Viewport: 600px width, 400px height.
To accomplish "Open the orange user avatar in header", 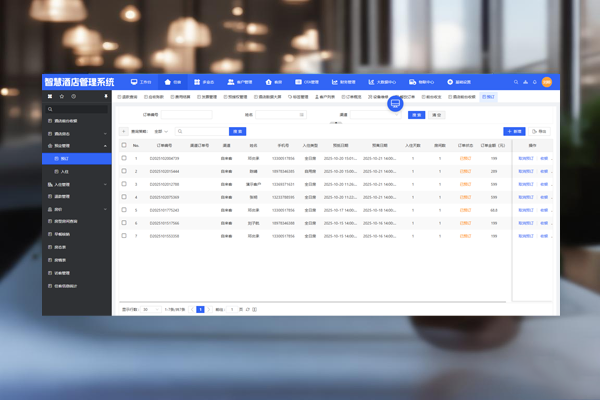I will pos(547,82).
